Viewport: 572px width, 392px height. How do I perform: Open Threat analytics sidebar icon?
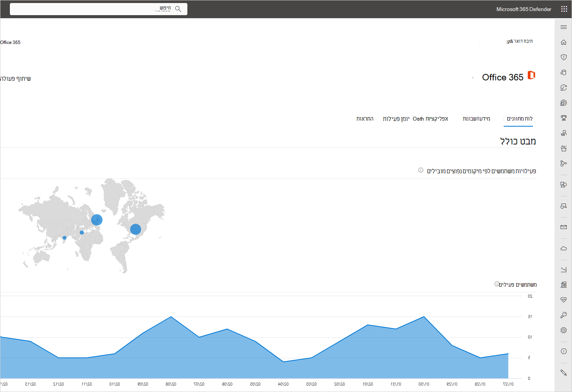564,103
